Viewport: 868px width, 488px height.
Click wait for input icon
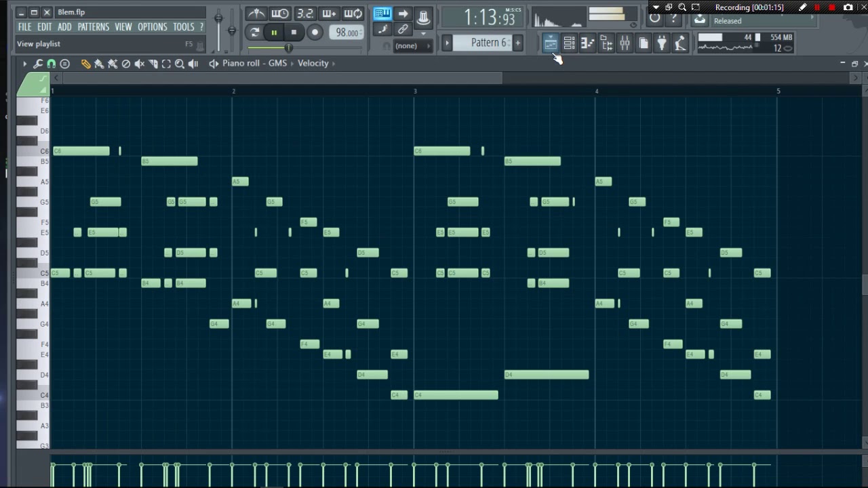click(280, 14)
